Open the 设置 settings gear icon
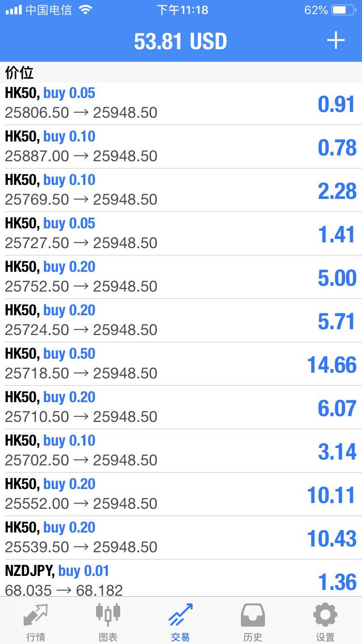The image size is (362, 644). coord(325,615)
